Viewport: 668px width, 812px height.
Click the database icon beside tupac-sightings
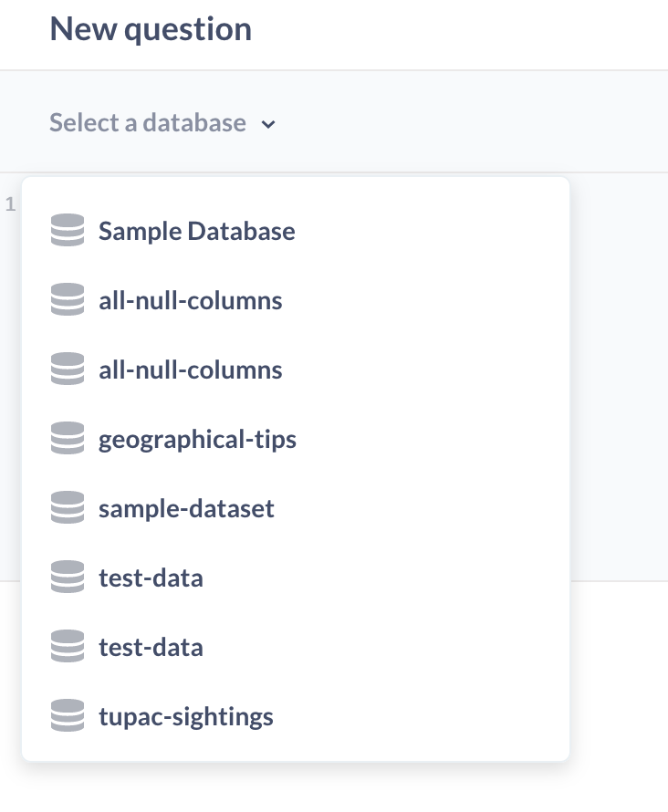point(67,715)
